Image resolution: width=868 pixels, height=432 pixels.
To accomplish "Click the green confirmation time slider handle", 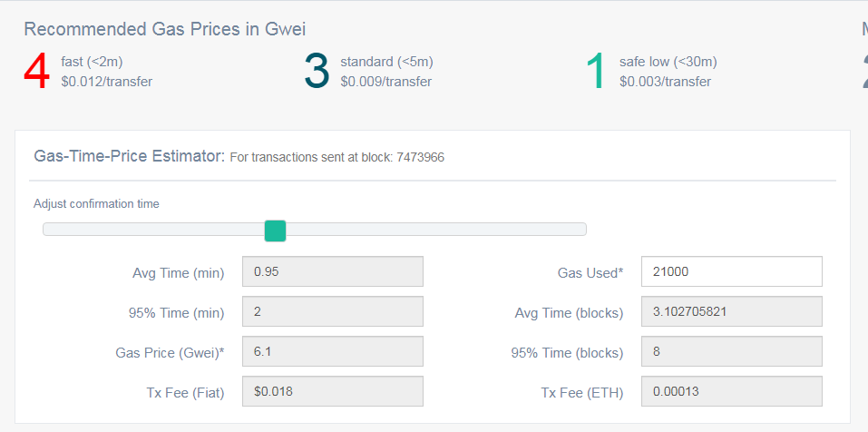I will (x=275, y=231).
